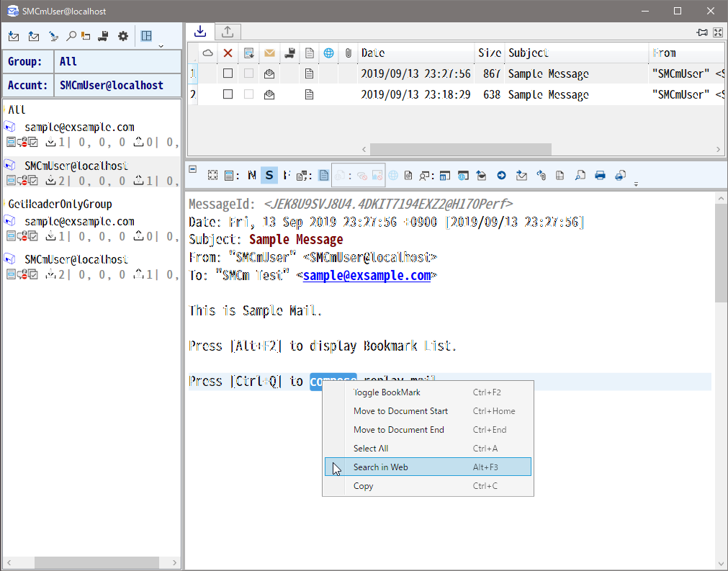Print the message with the printer icon
The width and height of the screenshot is (728, 571).
600,176
